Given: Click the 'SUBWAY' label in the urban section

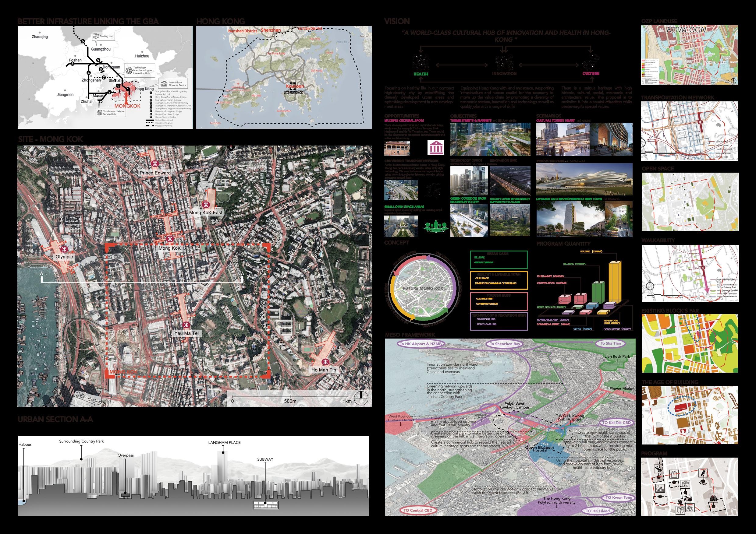Looking at the screenshot, I should click(x=265, y=459).
